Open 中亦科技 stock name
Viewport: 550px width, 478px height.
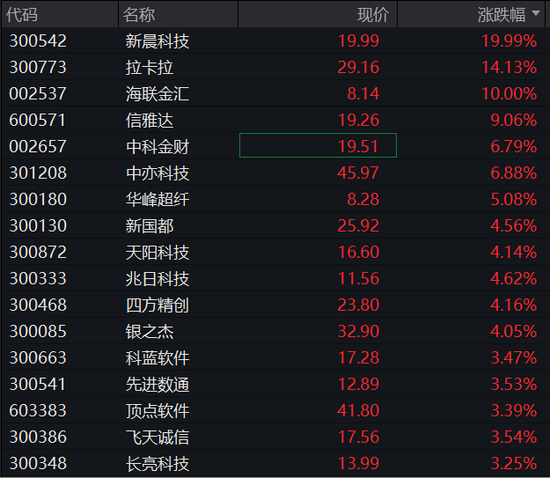pyautogui.click(x=157, y=173)
